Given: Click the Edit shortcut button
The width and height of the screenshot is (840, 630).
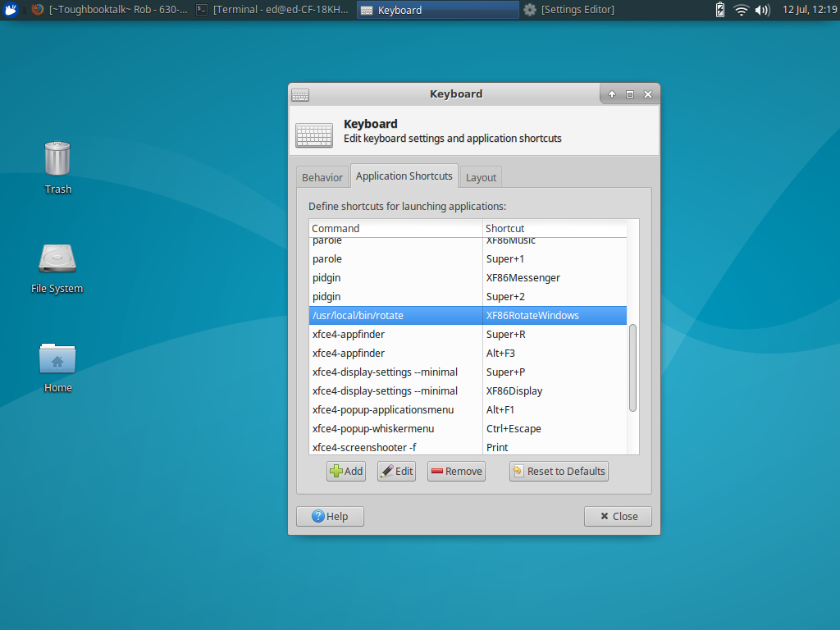Looking at the screenshot, I should [x=397, y=472].
